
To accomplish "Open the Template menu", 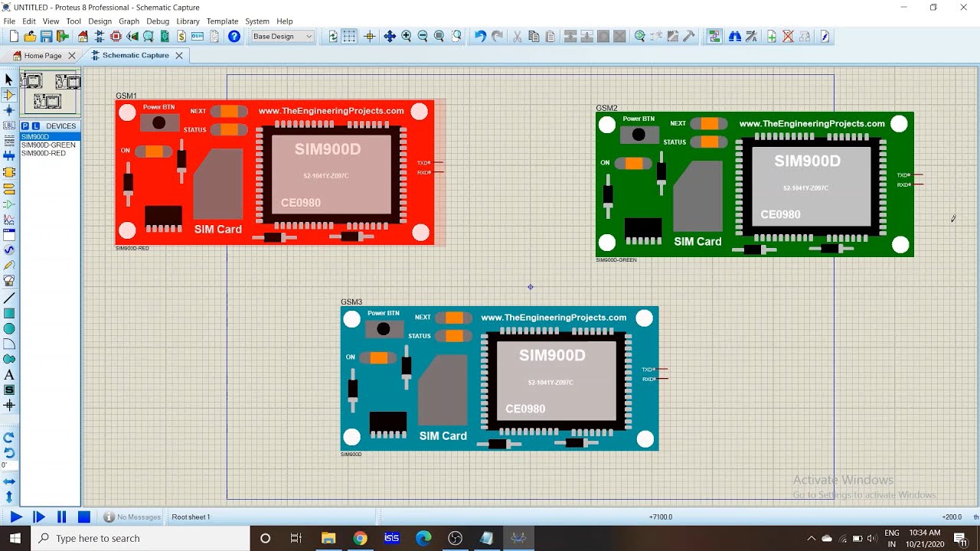I will point(222,21).
